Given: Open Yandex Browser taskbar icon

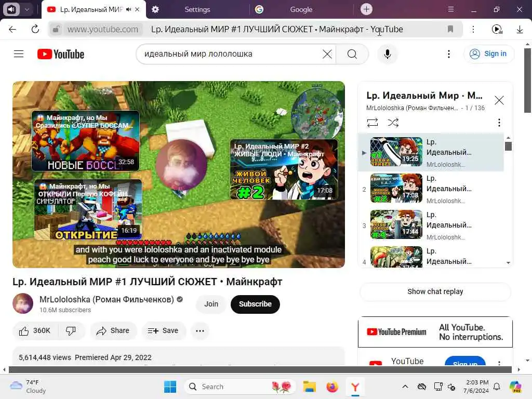Looking at the screenshot, I should coord(355,387).
